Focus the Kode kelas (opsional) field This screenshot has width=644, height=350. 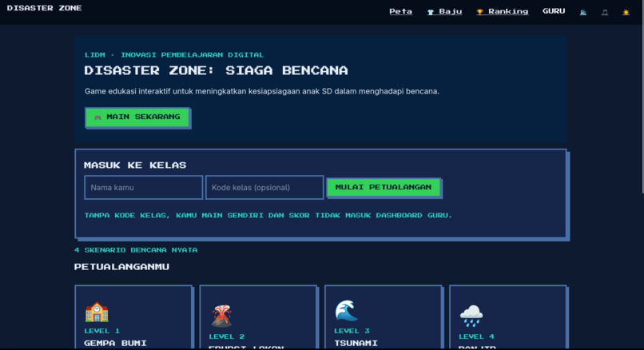click(x=264, y=187)
